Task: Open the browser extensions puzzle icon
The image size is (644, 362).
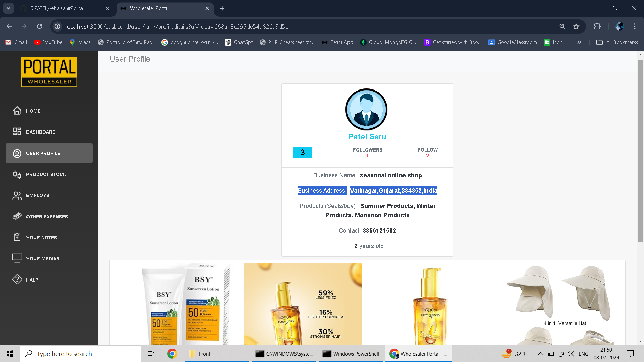Action: tap(597, 26)
